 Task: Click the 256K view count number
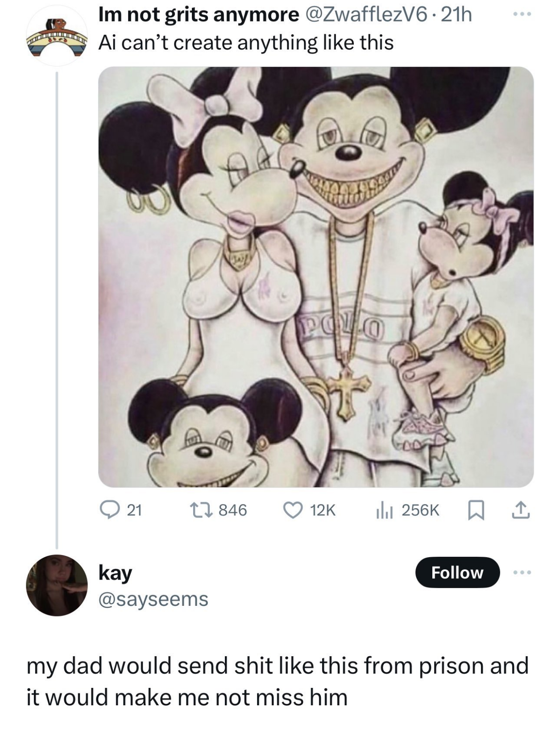coord(420,510)
